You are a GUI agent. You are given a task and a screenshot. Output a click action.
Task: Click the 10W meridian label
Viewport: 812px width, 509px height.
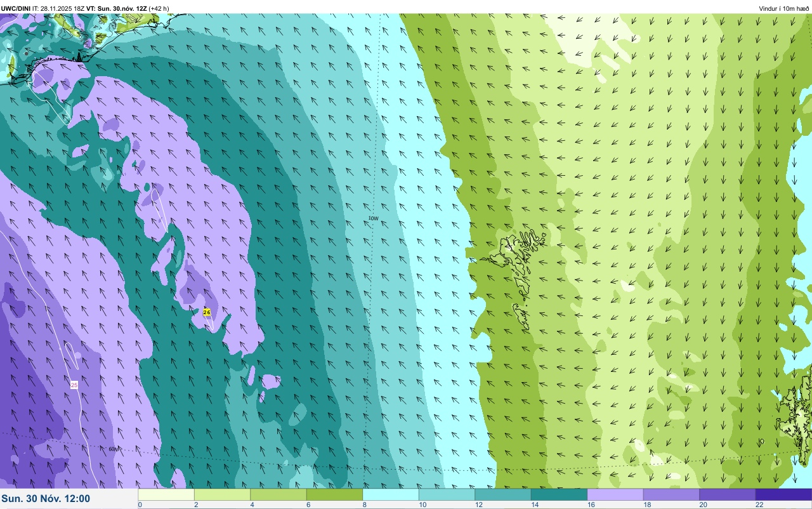coord(373,218)
